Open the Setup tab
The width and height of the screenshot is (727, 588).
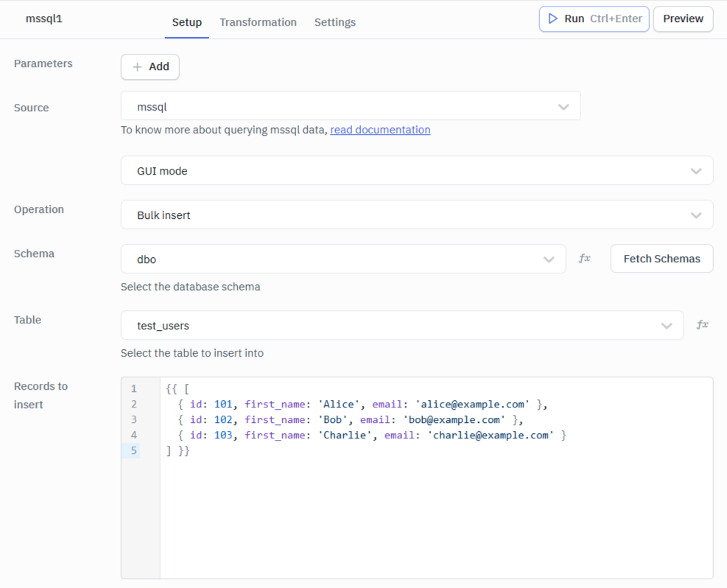(187, 22)
